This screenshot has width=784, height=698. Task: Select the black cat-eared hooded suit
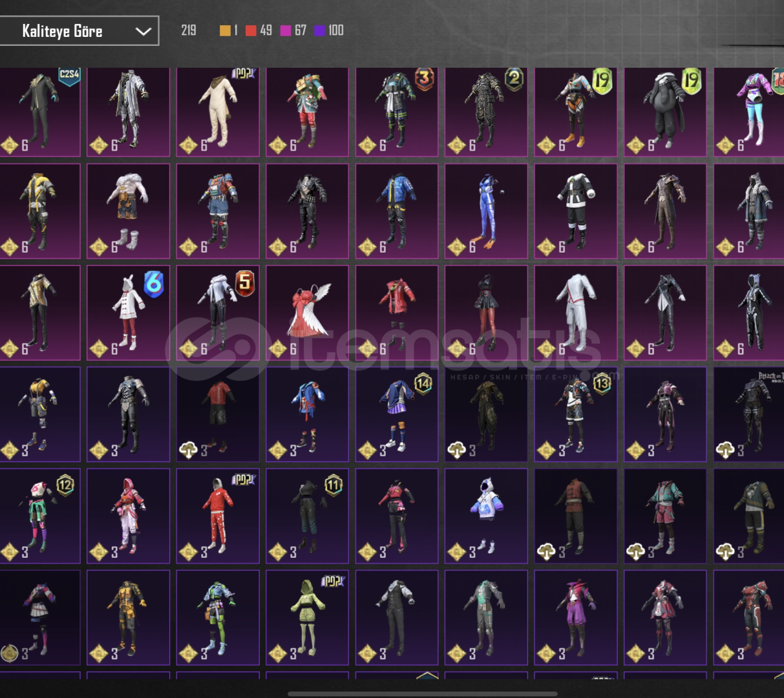click(750, 313)
